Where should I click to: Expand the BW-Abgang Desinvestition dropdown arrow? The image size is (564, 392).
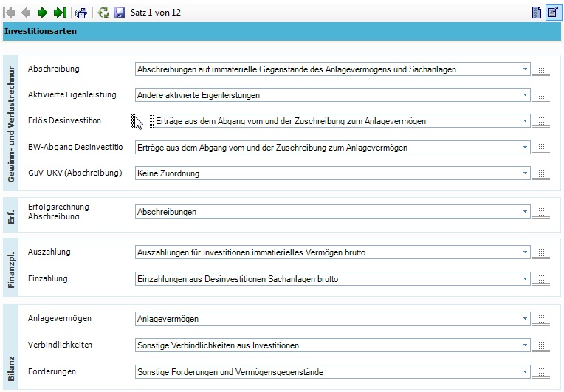[525, 148]
